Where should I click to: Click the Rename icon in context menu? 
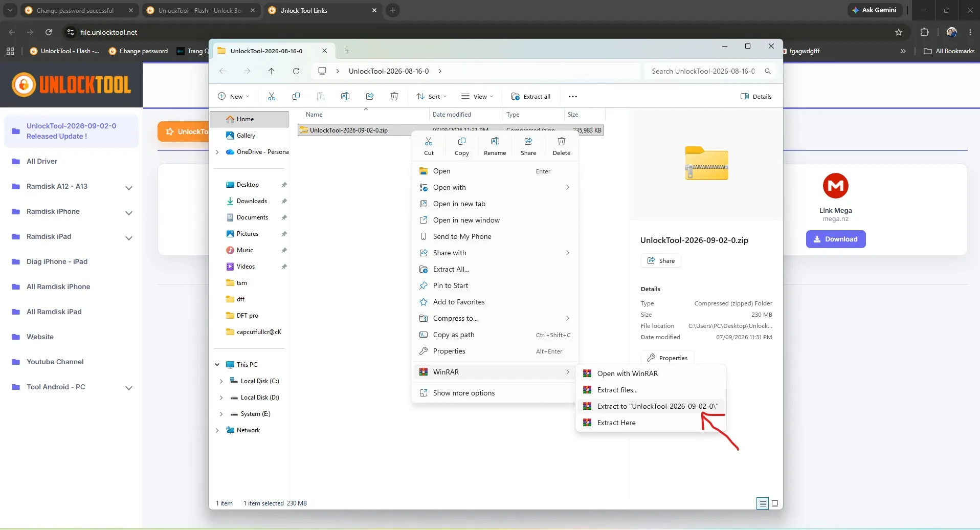pos(495,146)
